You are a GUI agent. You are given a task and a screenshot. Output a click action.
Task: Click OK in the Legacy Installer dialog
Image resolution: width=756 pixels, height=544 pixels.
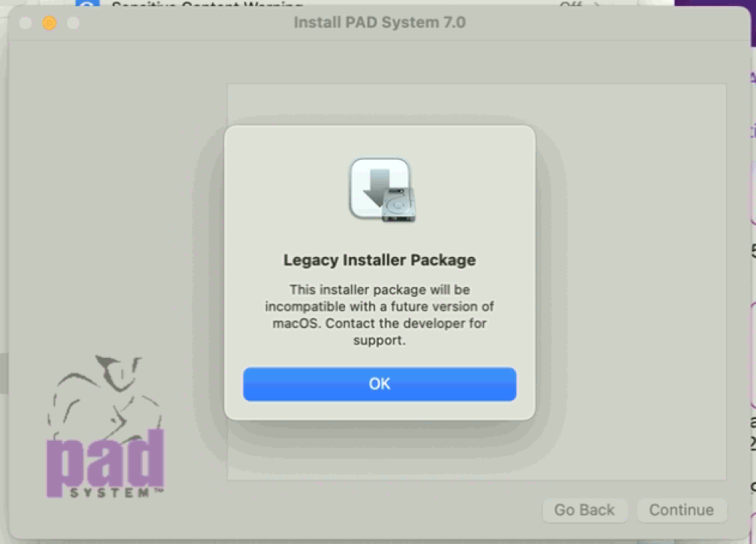[379, 384]
